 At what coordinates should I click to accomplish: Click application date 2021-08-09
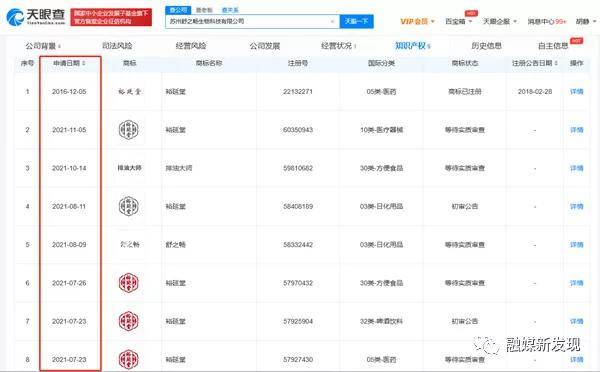coord(69,245)
